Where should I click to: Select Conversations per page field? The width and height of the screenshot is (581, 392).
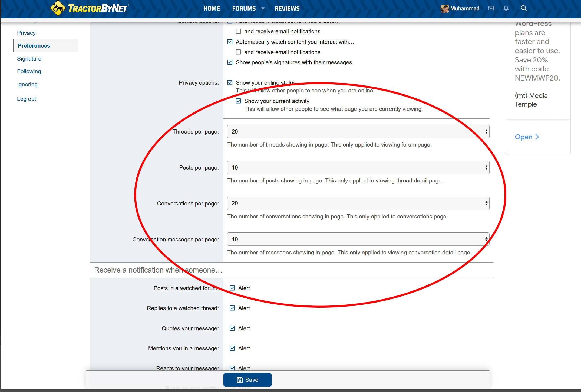358,203
